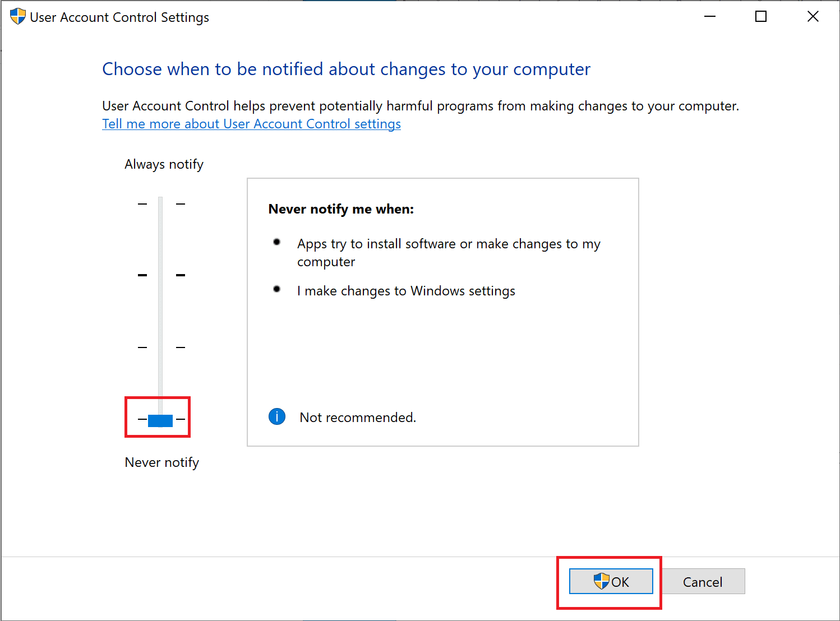The height and width of the screenshot is (621, 840).
Task: Click the shield icon on the OK button
Action: [601, 581]
